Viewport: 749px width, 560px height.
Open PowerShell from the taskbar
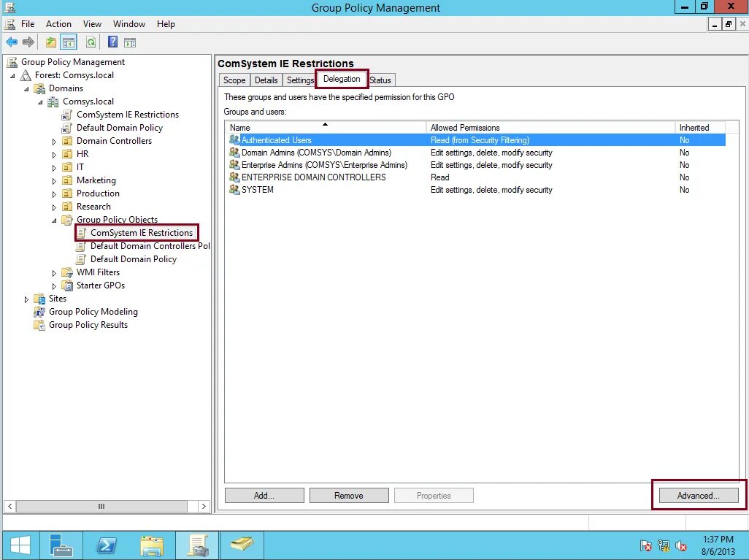click(x=106, y=545)
